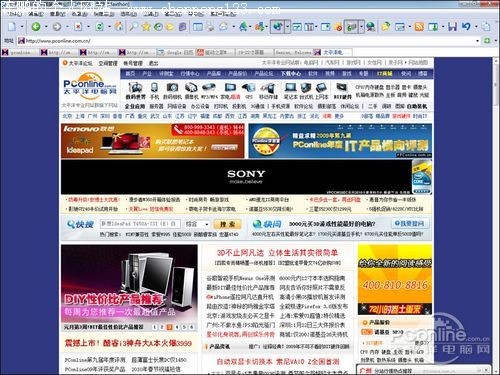Click the 笔记本 laptop category icon

pos(290,91)
